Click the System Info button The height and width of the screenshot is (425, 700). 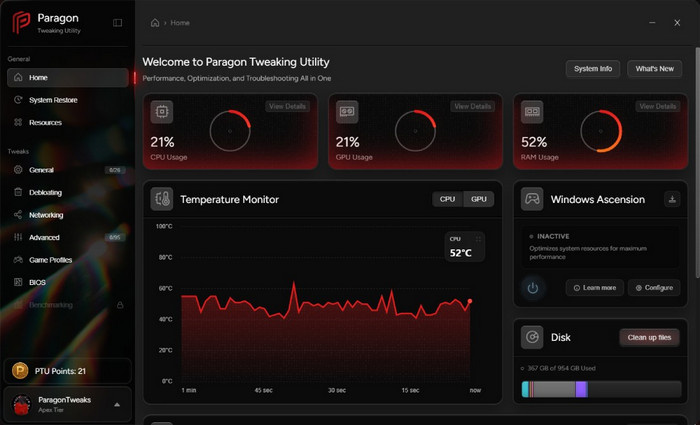[x=593, y=69]
